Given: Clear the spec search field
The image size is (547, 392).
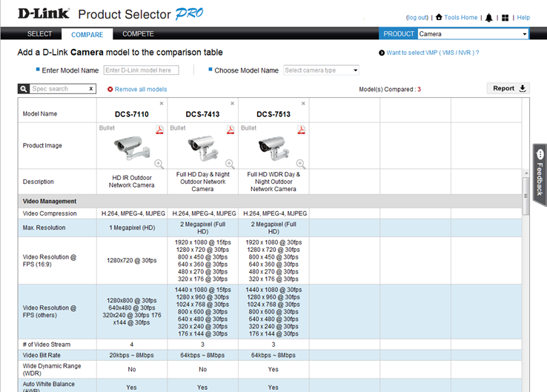Looking at the screenshot, I should tap(91, 89).
